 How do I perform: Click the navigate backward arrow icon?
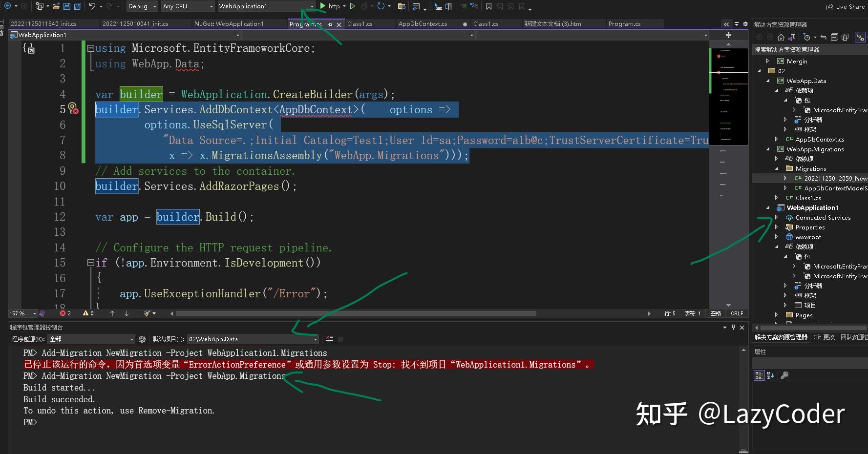[7, 6]
